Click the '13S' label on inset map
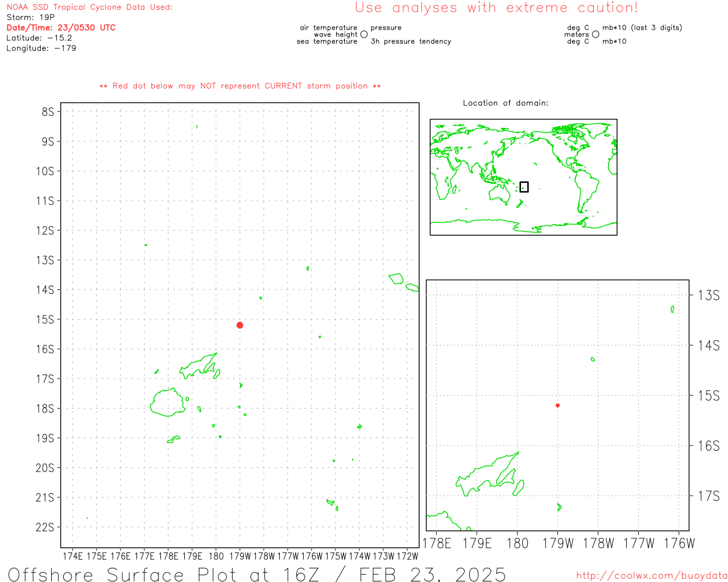Viewport: 728px width, 582px height. point(709,295)
